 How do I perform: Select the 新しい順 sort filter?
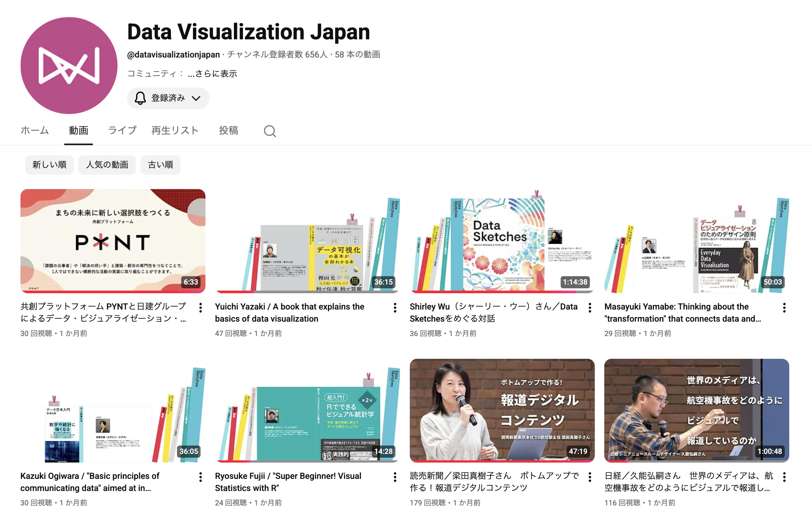pyautogui.click(x=49, y=165)
